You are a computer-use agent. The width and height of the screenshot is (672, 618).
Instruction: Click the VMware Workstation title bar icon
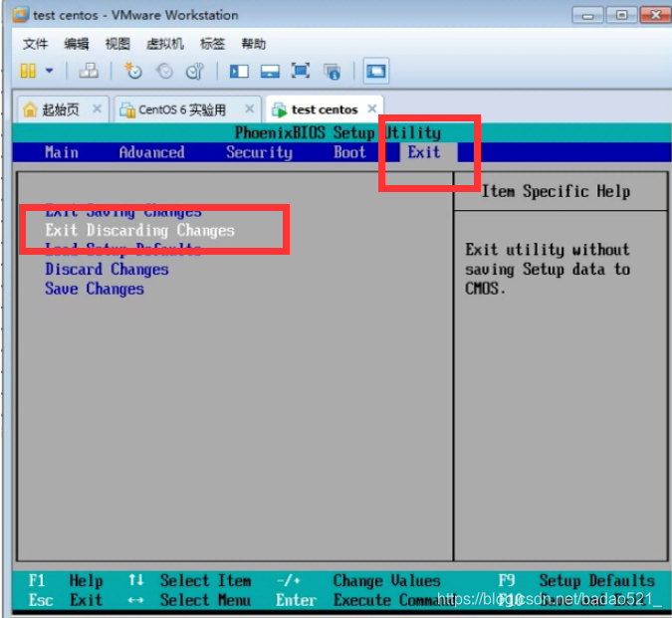tap(20, 15)
